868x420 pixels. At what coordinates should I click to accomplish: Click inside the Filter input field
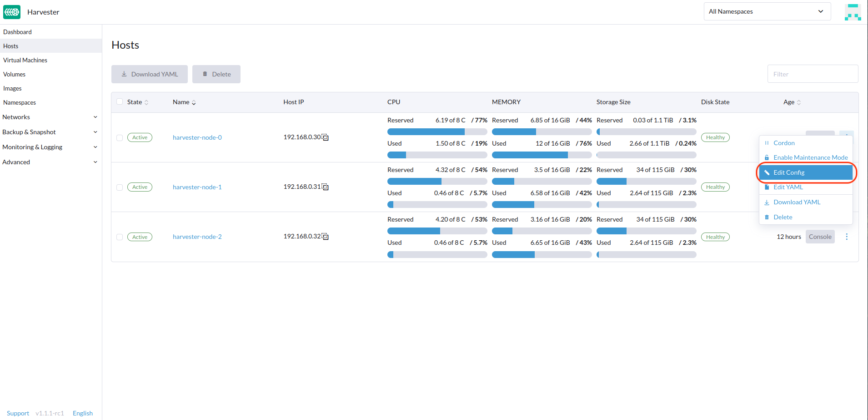(813, 73)
